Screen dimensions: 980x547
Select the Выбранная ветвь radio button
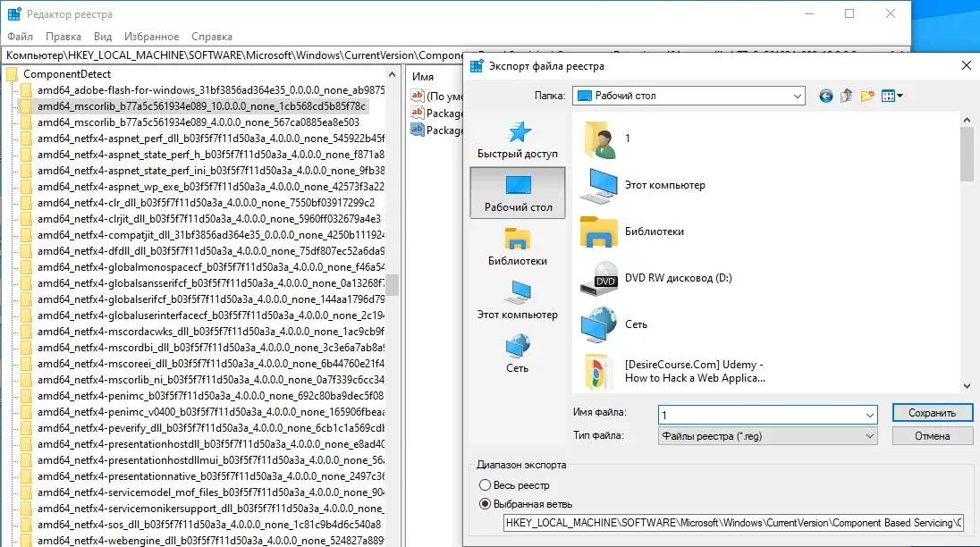[x=486, y=503]
